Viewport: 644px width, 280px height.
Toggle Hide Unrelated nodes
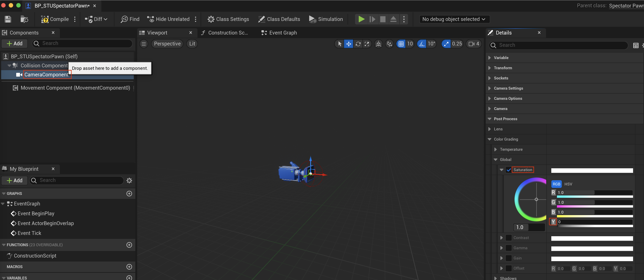(168, 19)
